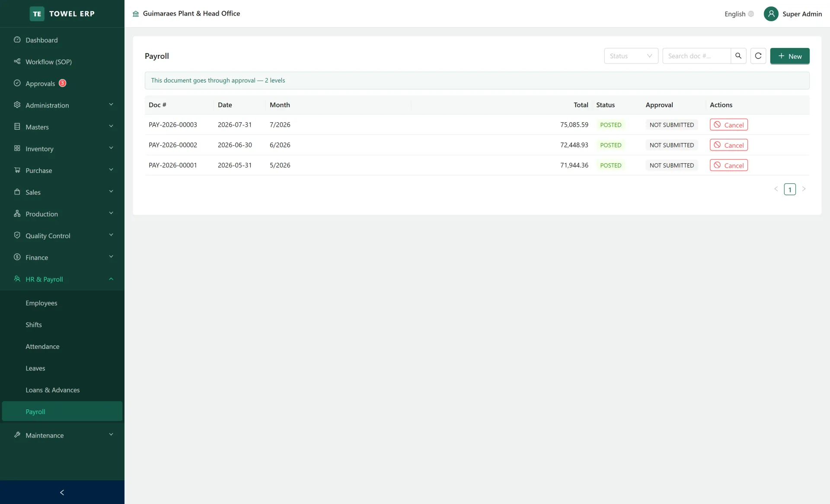Cancel payroll PAY-2026-00002
This screenshot has width=830, height=504.
point(729,145)
